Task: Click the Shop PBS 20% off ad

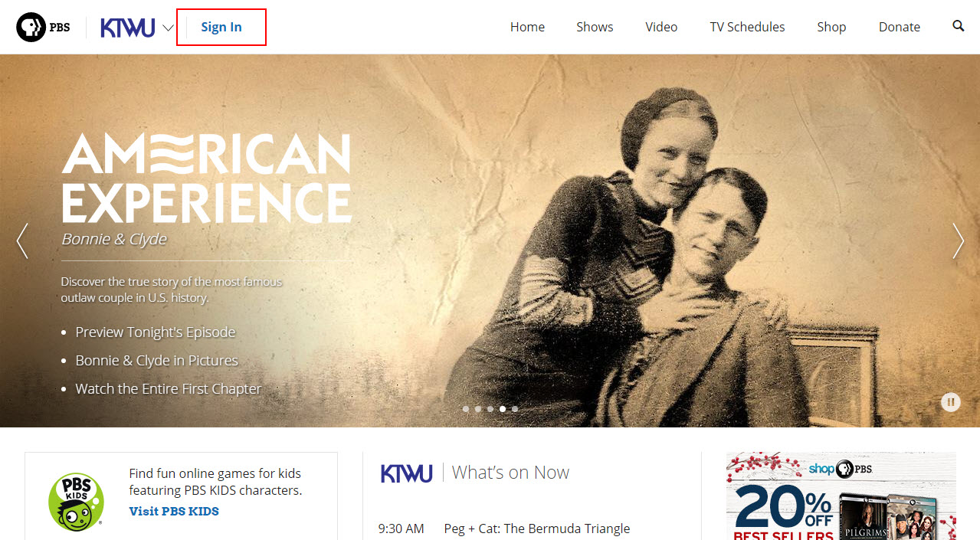Action: point(841,496)
